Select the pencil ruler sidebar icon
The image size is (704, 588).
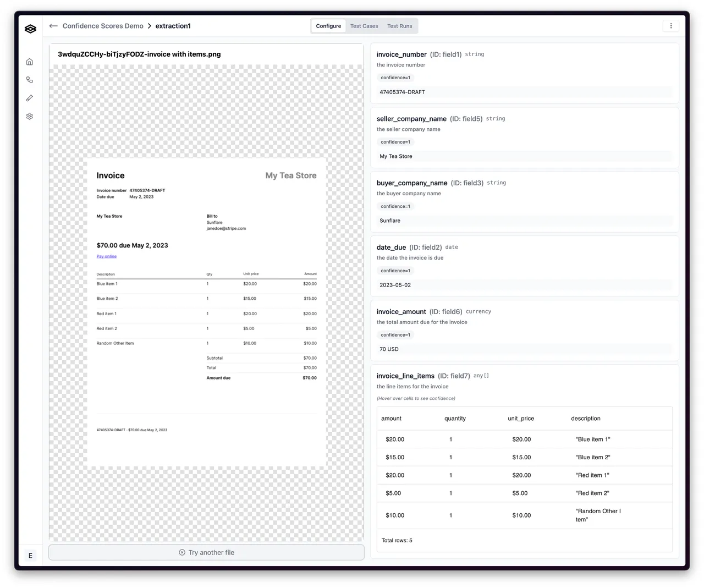tap(30, 98)
